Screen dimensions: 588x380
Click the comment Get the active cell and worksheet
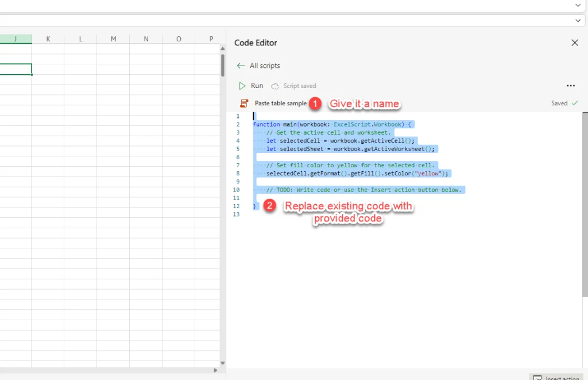point(328,133)
